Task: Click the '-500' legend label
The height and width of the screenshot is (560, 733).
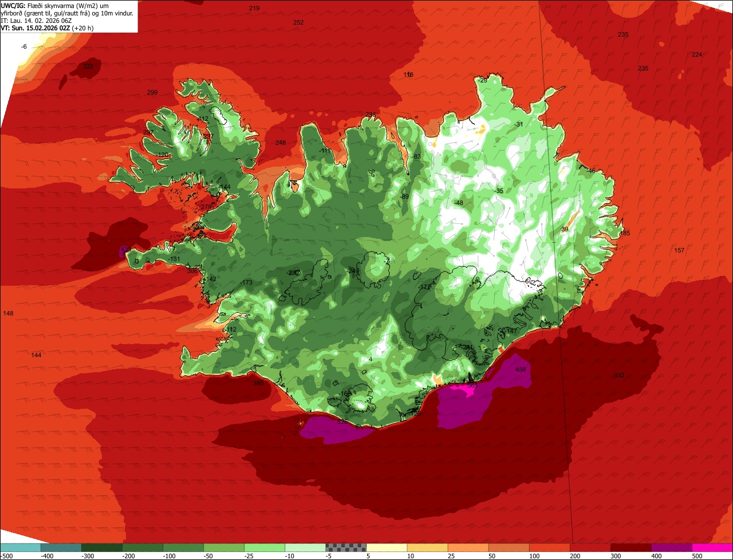Action: (7, 555)
